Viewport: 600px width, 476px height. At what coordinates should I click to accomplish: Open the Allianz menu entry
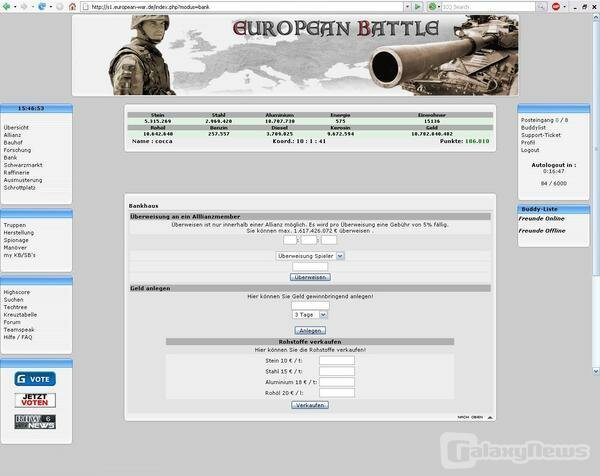point(12,135)
